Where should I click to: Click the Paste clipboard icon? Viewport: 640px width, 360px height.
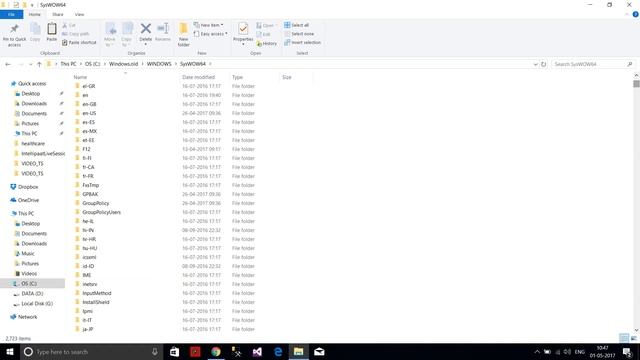tap(52, 29)
